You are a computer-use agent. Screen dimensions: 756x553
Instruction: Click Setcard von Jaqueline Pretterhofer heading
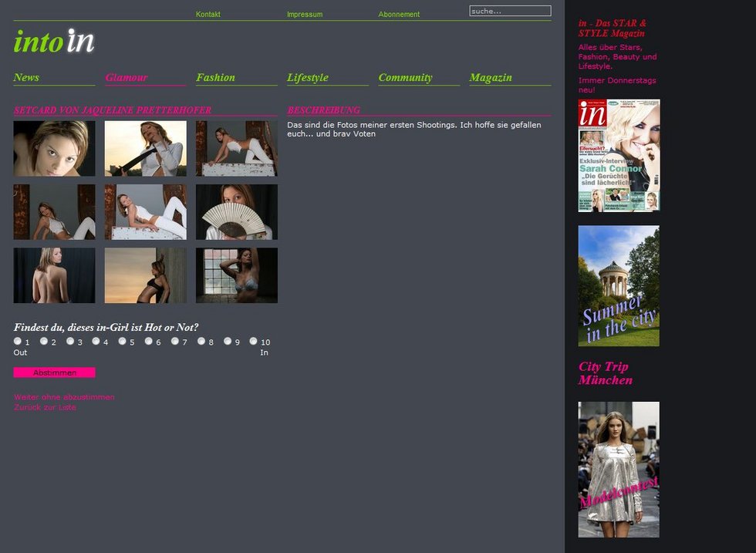113,110
